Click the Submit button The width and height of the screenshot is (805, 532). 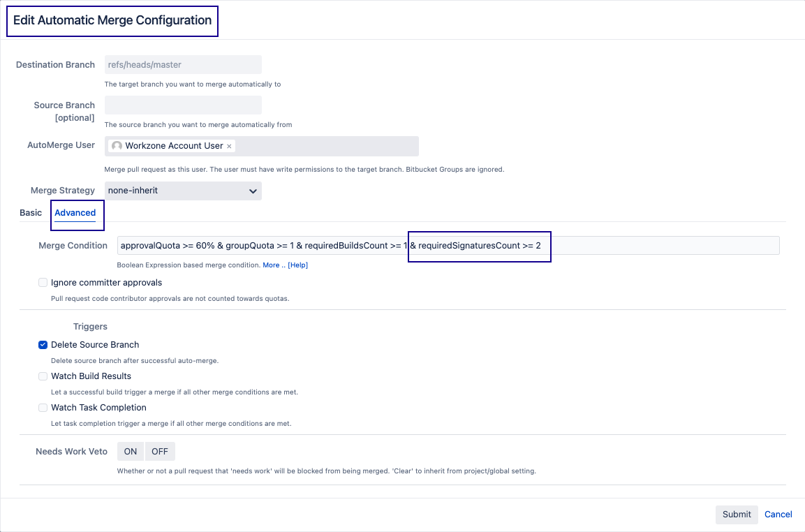pyautogui.click(x=737, y=515)
